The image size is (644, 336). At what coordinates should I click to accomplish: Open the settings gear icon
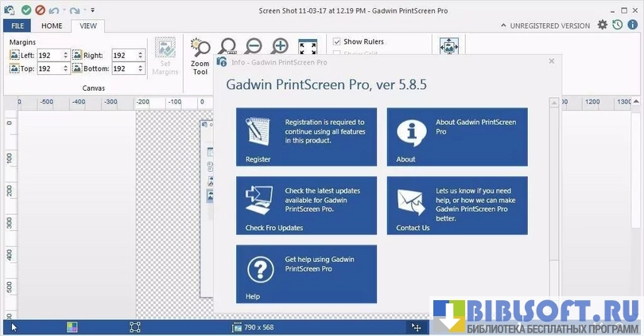pyautogui.click(x=602, y=25)
